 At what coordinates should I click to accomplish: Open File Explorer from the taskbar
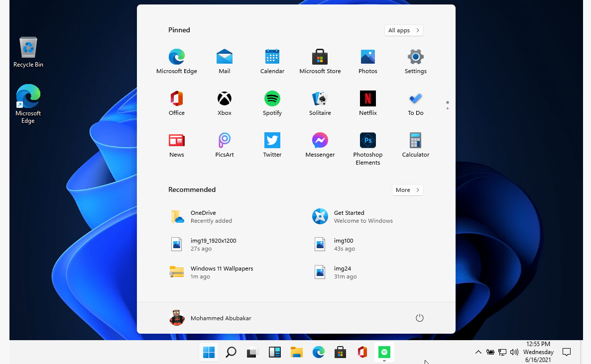pyautogui.click(x=296, y=352)
